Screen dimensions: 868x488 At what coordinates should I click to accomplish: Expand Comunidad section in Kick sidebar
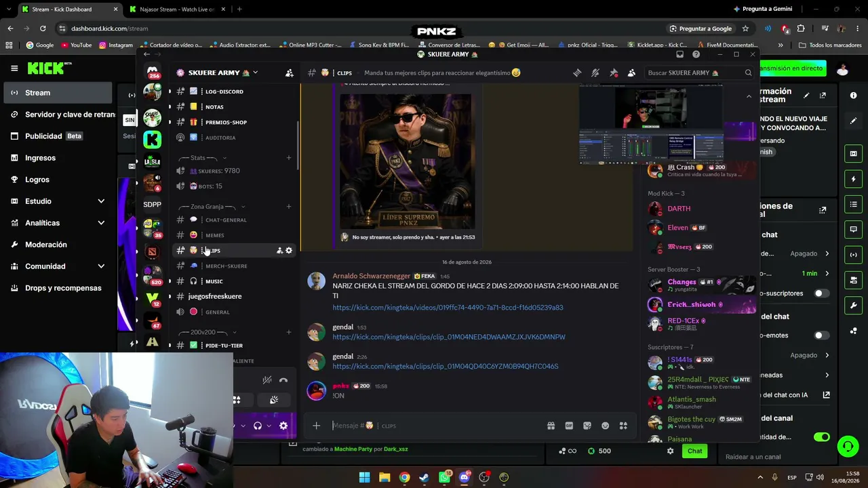point(101,266)
